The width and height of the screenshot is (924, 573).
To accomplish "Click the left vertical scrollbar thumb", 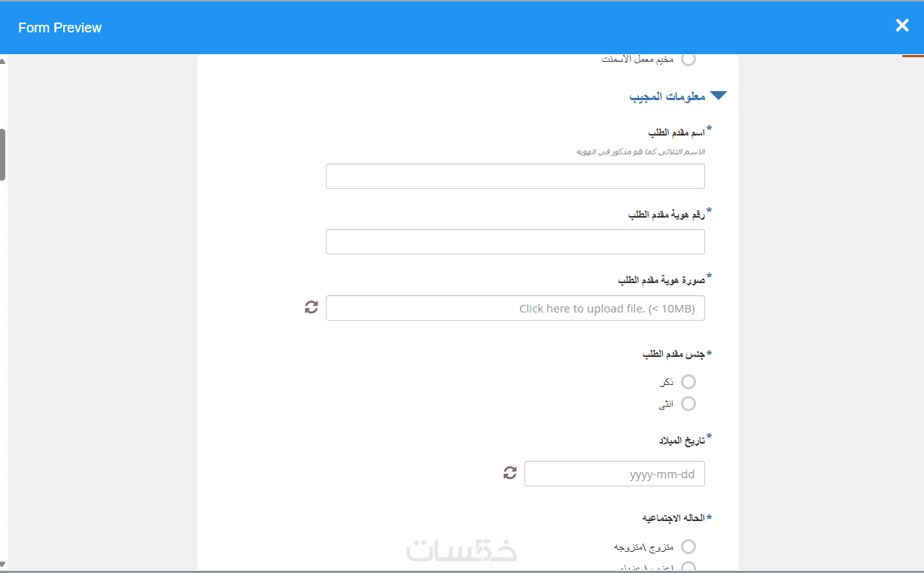I will point(3,154).
